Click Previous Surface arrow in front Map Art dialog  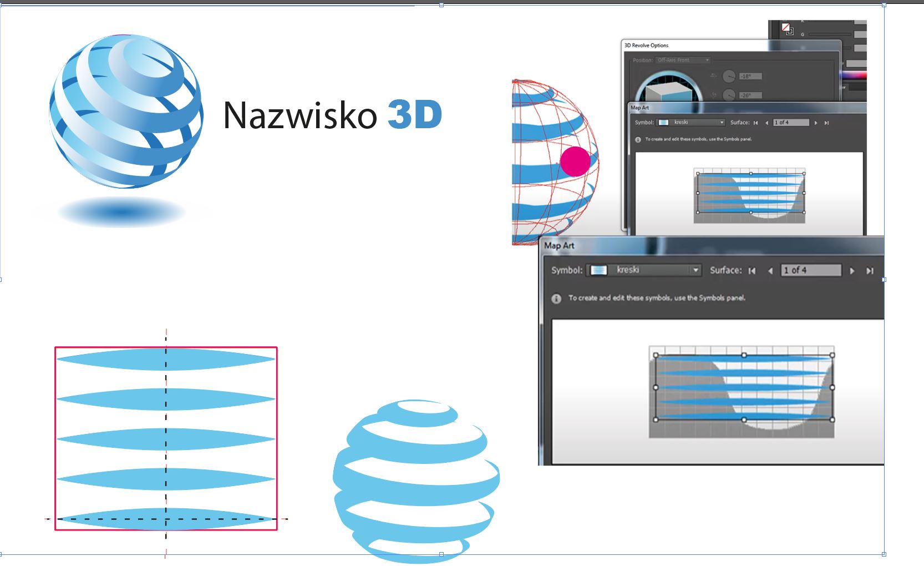770,271
